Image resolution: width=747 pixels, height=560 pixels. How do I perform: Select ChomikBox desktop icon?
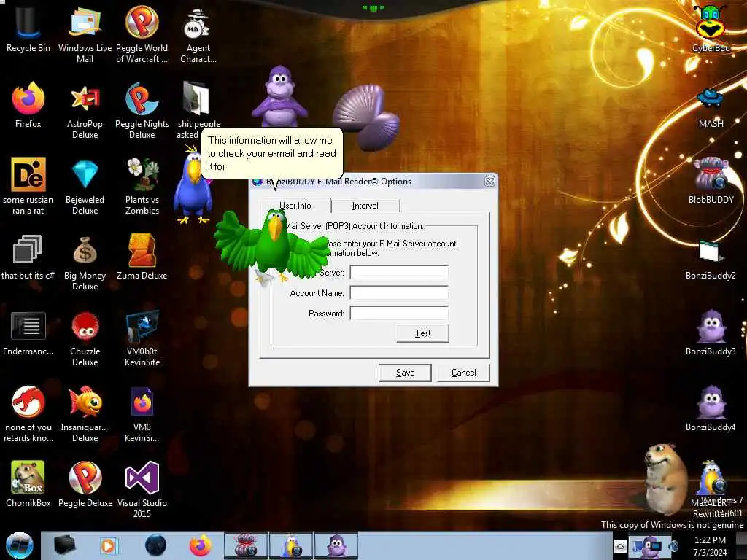click(x=28, y=484)
